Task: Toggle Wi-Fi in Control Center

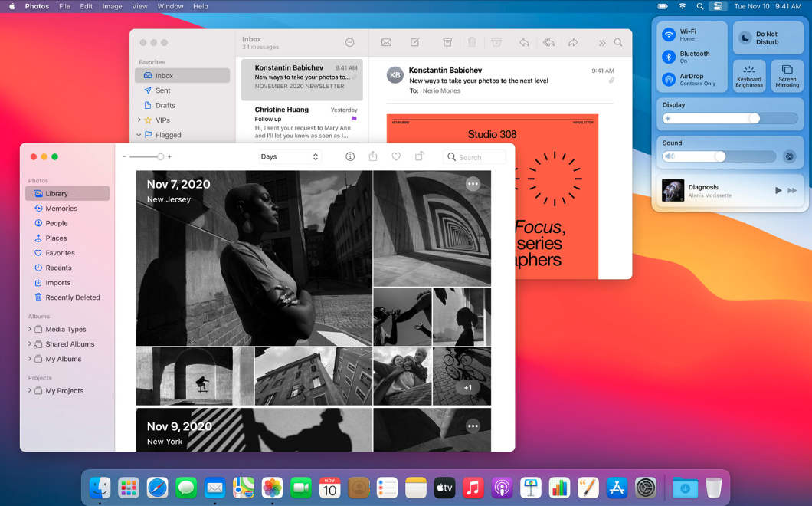Action: pos(669,34)
